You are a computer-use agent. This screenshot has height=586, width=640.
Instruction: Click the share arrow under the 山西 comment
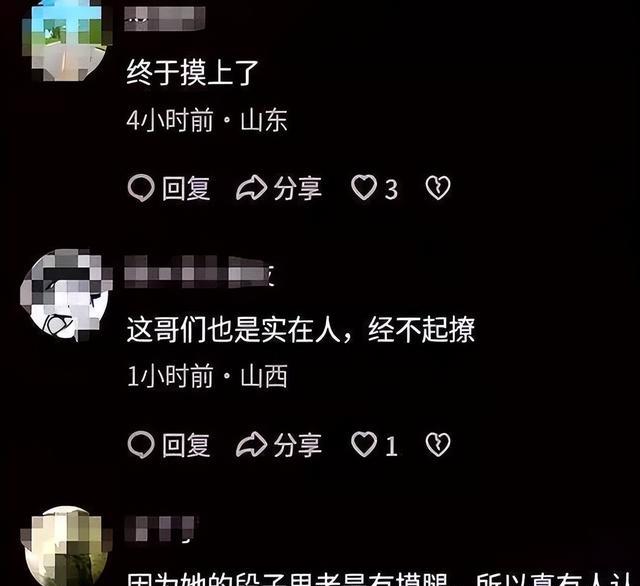251,444
